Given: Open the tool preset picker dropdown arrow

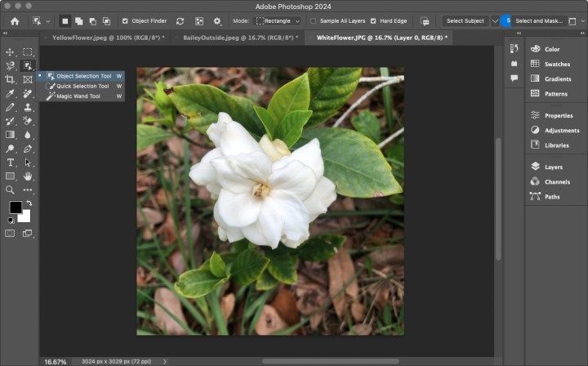Looking at the screenshot, I should click(48, 20).
